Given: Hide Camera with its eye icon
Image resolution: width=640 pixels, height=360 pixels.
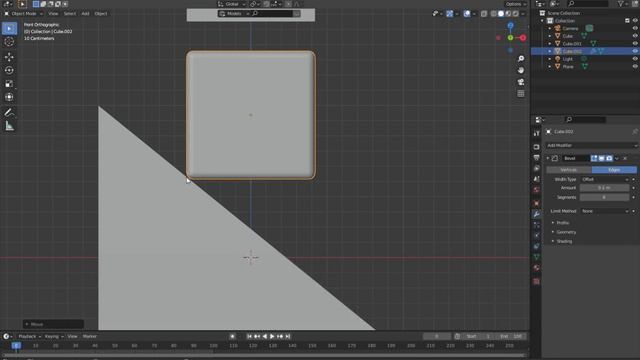Looking at the screenshot, I should point(635,29).
